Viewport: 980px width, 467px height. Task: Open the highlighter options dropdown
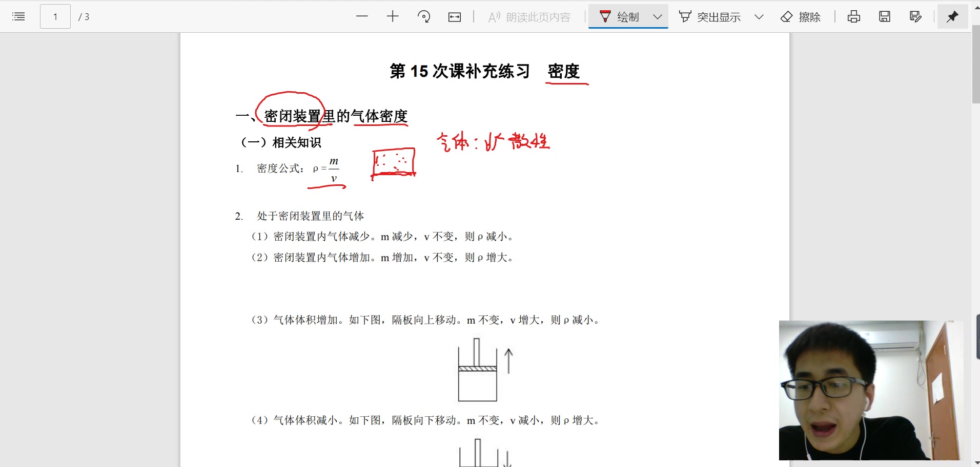coord(759,16)
